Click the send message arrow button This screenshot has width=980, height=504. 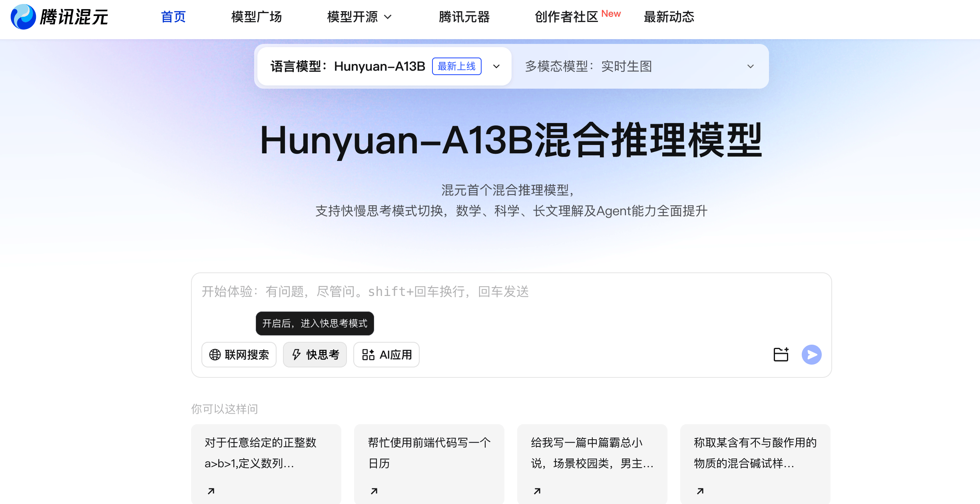(811, 355)
